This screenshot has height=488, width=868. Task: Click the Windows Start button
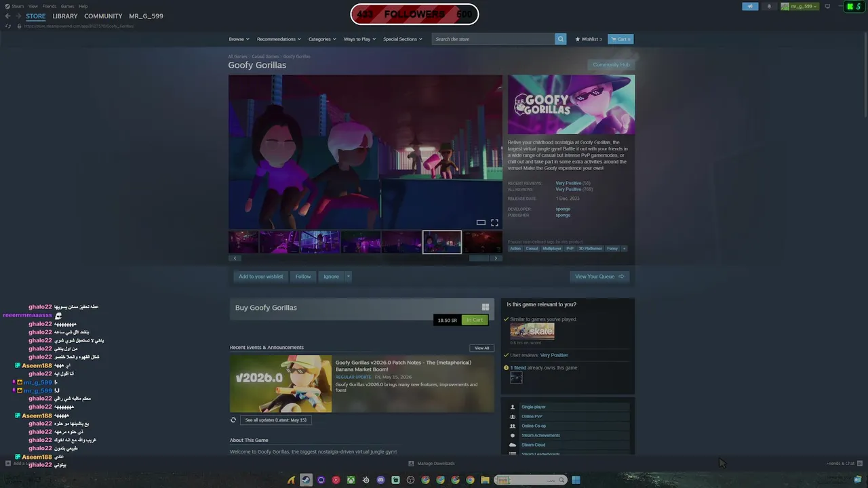[x=576, y=480]
